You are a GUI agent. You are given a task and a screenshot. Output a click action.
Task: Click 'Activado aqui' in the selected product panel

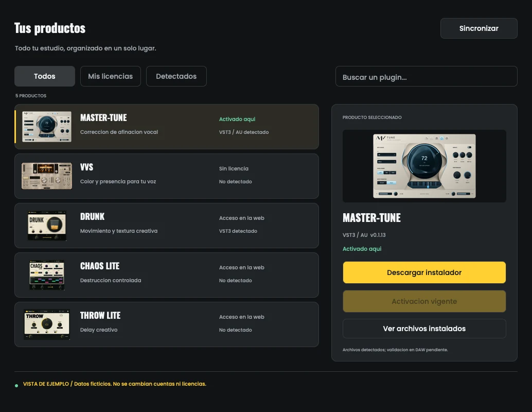pyautogui.click(x=362, y=249)
